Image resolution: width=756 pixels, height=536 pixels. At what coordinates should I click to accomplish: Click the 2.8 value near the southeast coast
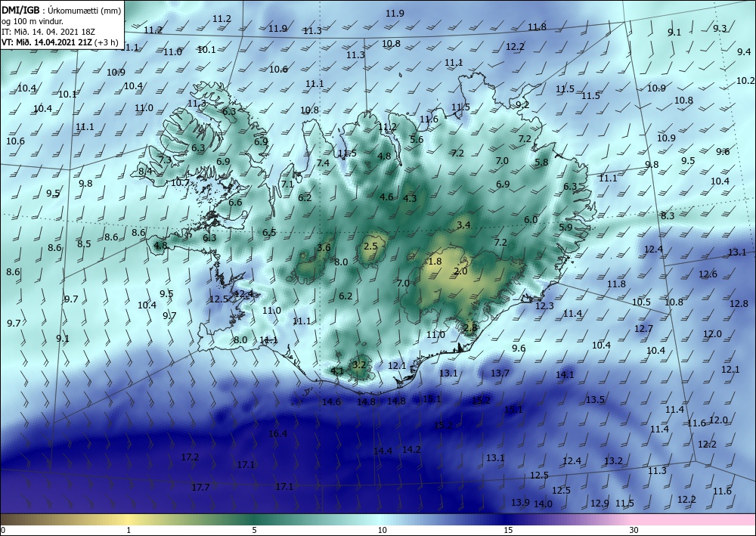(470, 328)
